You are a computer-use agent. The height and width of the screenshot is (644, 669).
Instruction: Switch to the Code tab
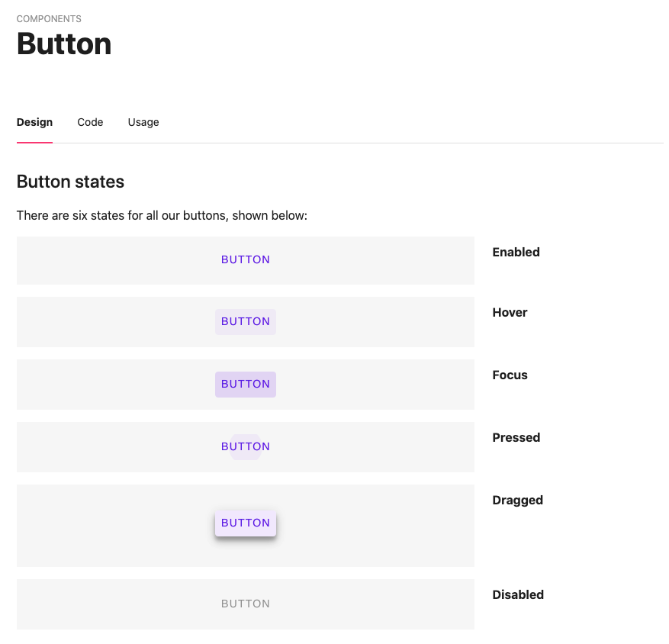coord(90,122)
